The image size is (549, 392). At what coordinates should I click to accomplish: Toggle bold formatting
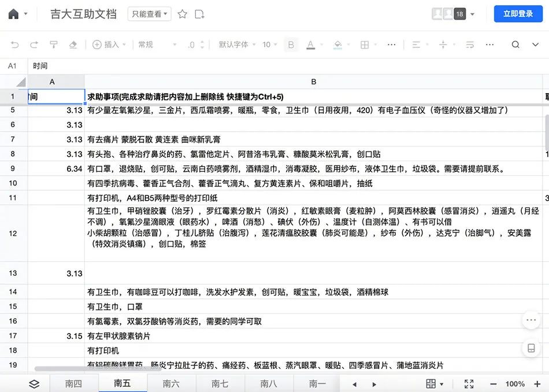(x=291, y=45)
